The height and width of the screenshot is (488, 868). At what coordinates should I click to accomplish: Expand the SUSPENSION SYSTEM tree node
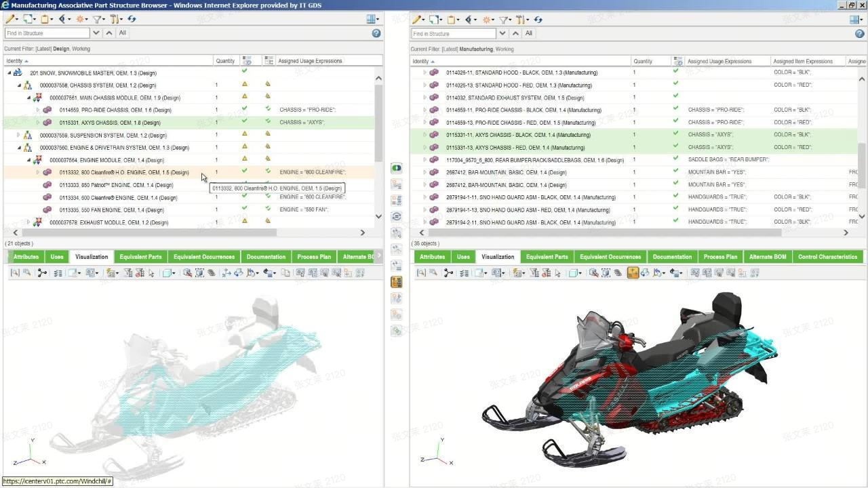pyautogui.click(x=19, y=135)
